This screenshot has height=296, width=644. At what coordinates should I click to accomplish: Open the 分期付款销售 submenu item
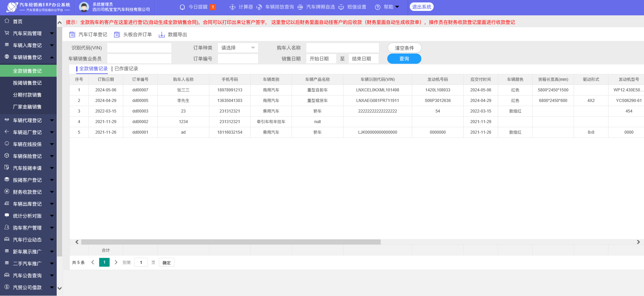[x=28, y=94]
